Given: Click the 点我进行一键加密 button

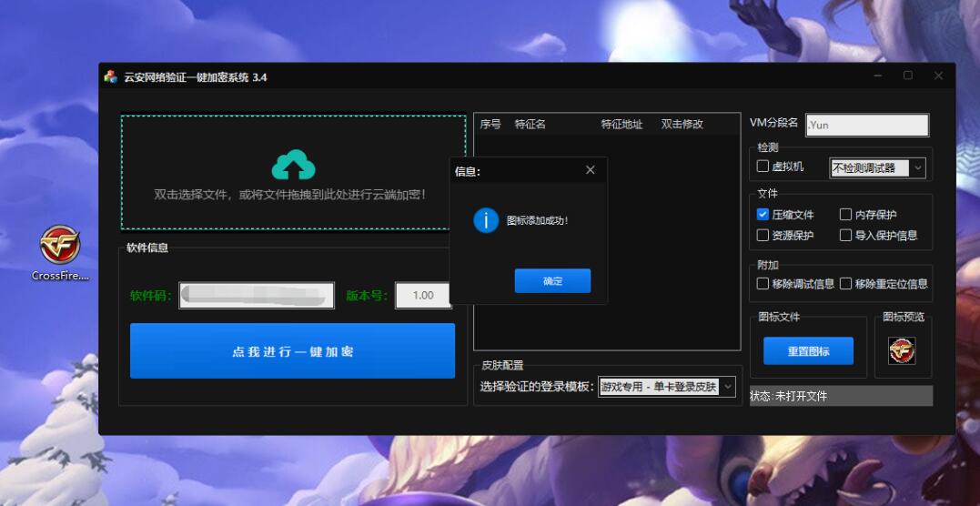Looking at the screenshot, I should click(x=292, y=351).
